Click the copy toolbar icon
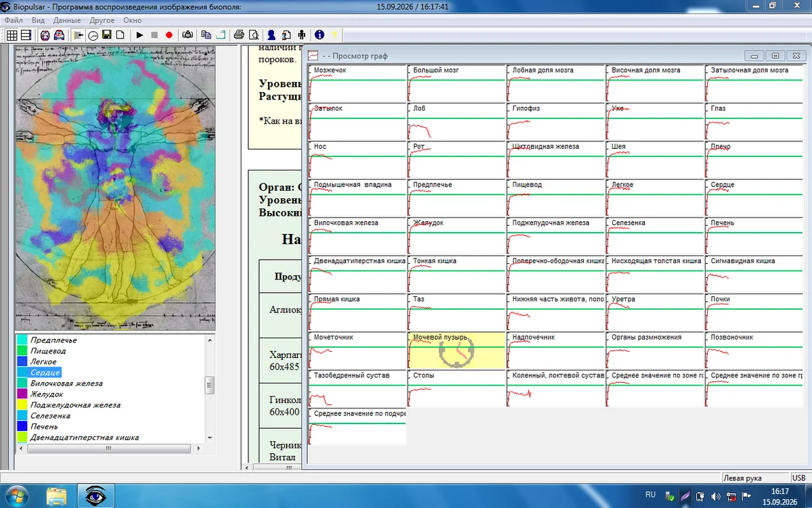The width and height of the screenshot is (812, 508). pos(206,34)
